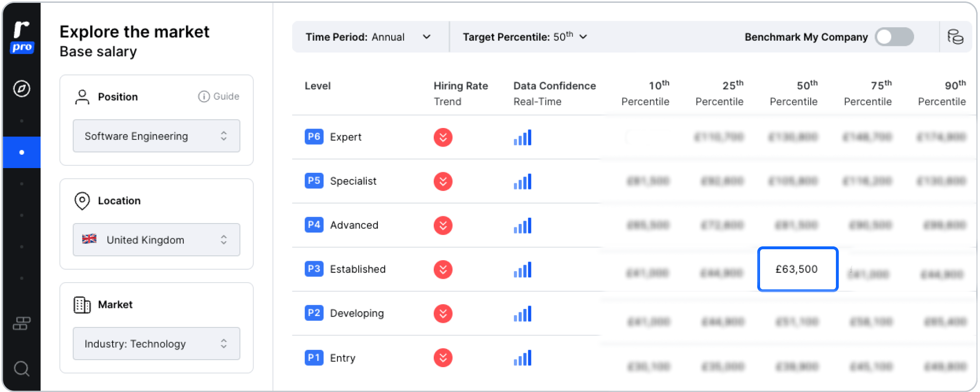The width and height of the screenshot is (980, 392).
Task: Open the compass explore icon
Action: click(x=21, y=88)
